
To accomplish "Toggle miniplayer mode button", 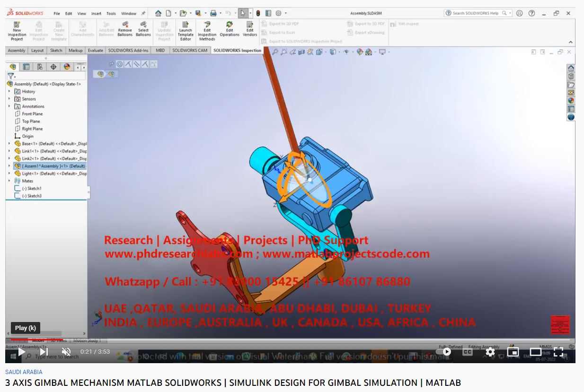I will click(x=513, y=352).
